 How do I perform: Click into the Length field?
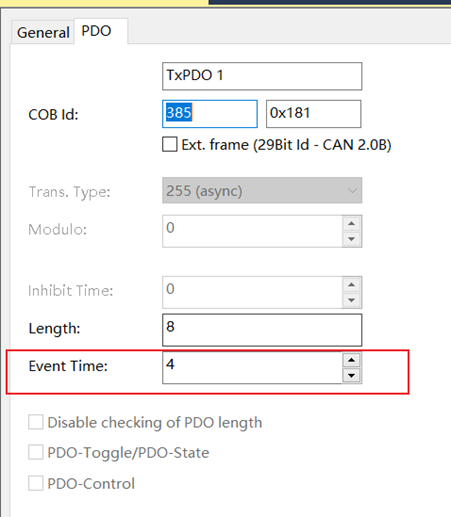(x=262, y=330)
